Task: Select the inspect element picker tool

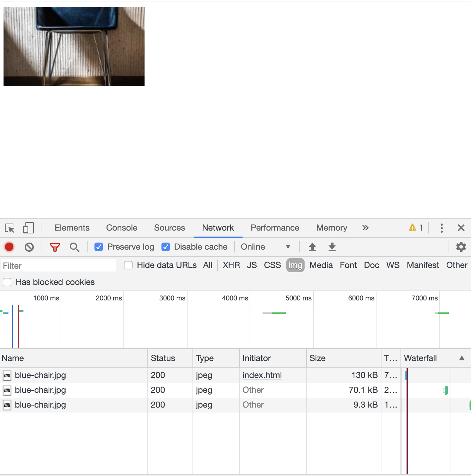Action: tap(10, 228)
